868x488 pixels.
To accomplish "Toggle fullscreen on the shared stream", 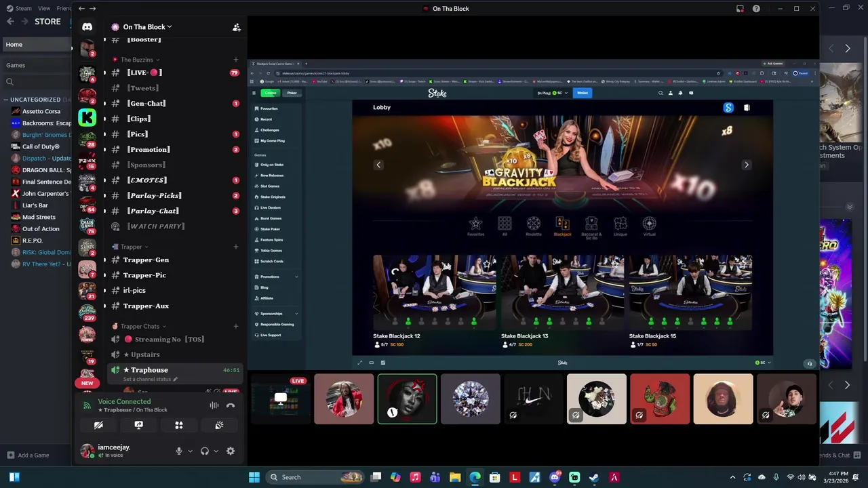I will 359,363.
